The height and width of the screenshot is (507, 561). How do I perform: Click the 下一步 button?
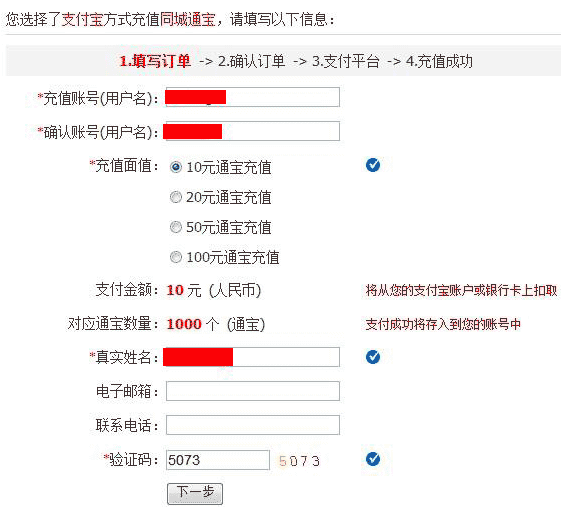[195, 494]
